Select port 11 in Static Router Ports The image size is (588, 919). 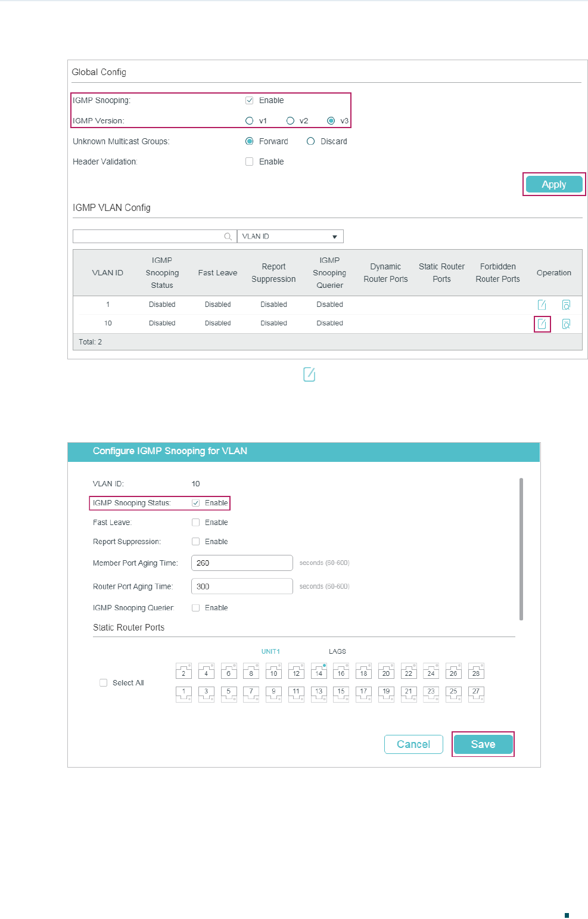[x=296, y=694]
